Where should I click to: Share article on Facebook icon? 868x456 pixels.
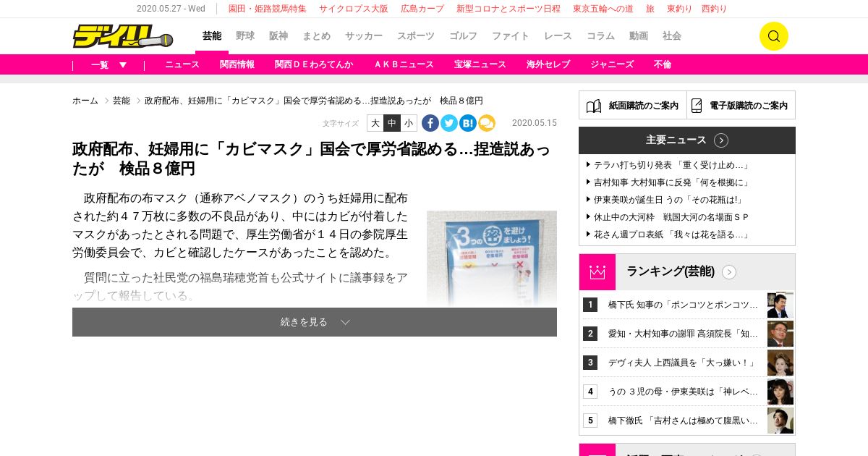click(x=430, y=123)
